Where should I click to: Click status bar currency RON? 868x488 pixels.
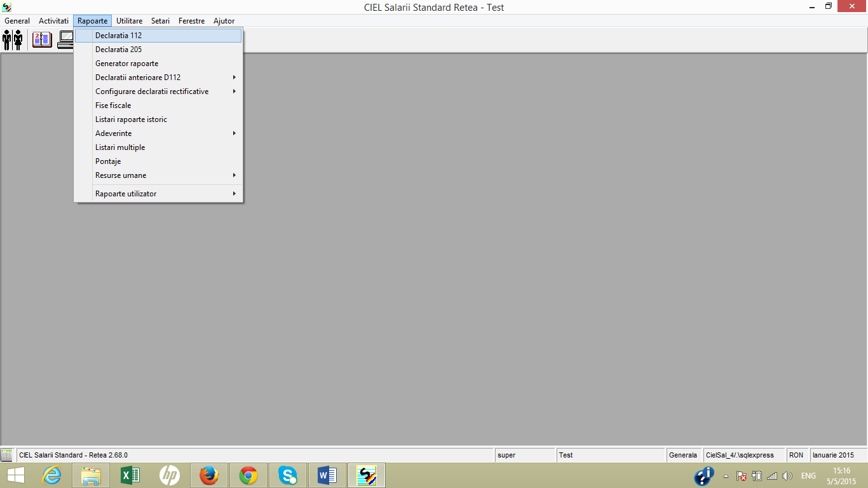(796, 455)
